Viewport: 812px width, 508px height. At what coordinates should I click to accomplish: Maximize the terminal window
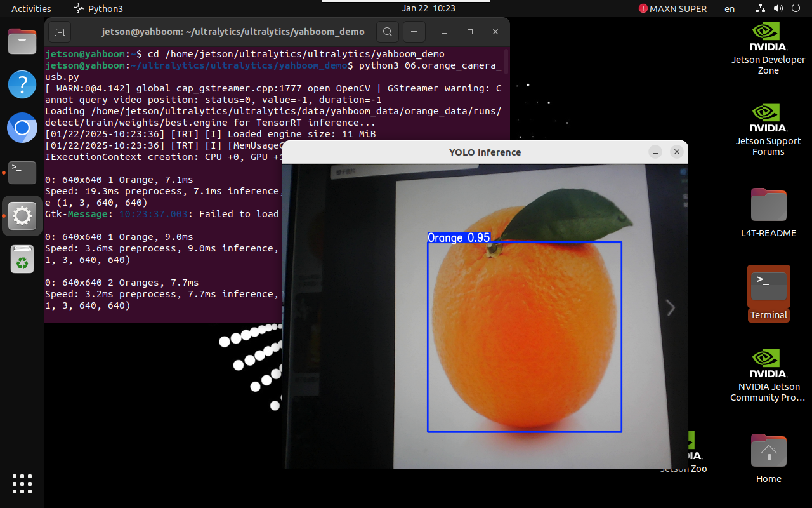click(x=470, y=32)
